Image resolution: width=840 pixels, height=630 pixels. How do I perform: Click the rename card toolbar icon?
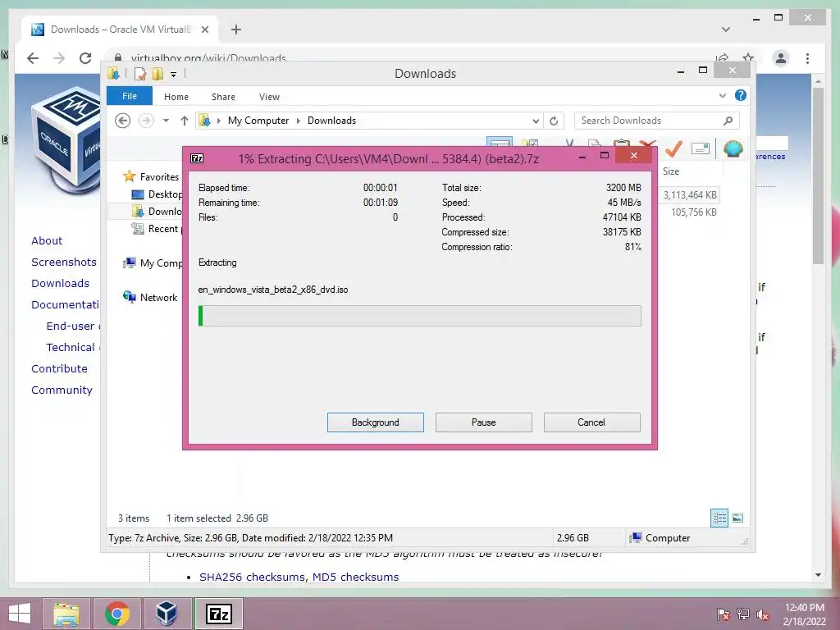(701, 148)
